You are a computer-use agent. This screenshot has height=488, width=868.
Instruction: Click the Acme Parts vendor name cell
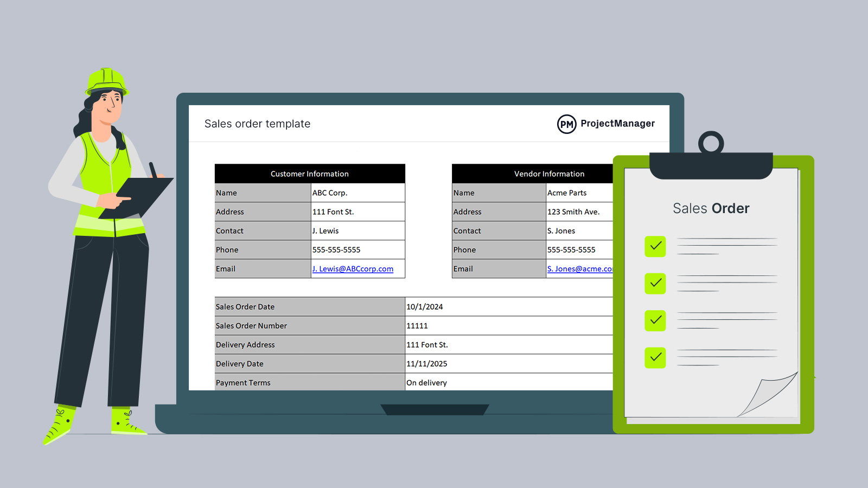(578, 193)
